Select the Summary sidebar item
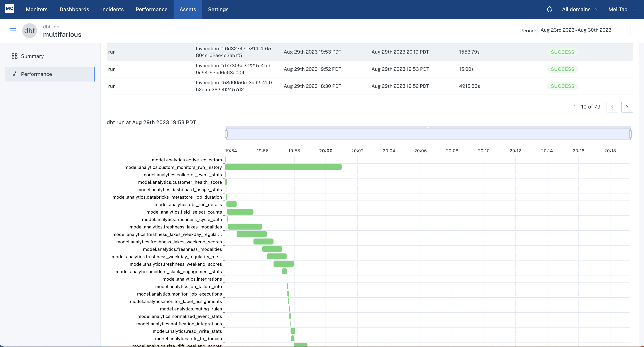 pos(32,56)
